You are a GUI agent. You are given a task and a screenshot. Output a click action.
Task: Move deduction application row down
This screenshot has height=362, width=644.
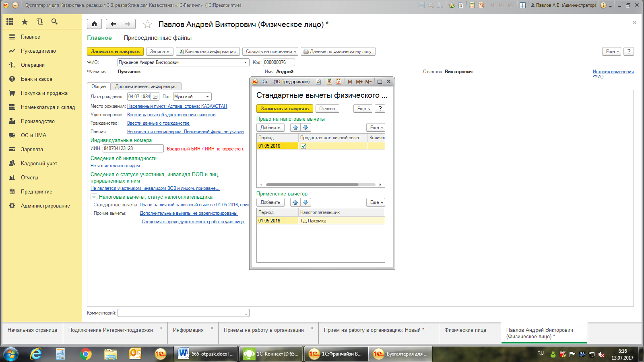click(x=305, y=202)
